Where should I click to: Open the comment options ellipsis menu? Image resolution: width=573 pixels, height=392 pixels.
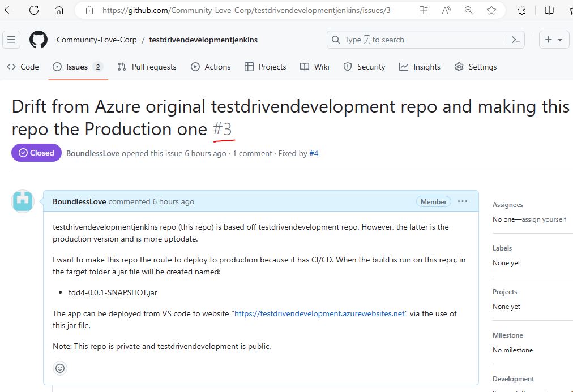point(463,201)
